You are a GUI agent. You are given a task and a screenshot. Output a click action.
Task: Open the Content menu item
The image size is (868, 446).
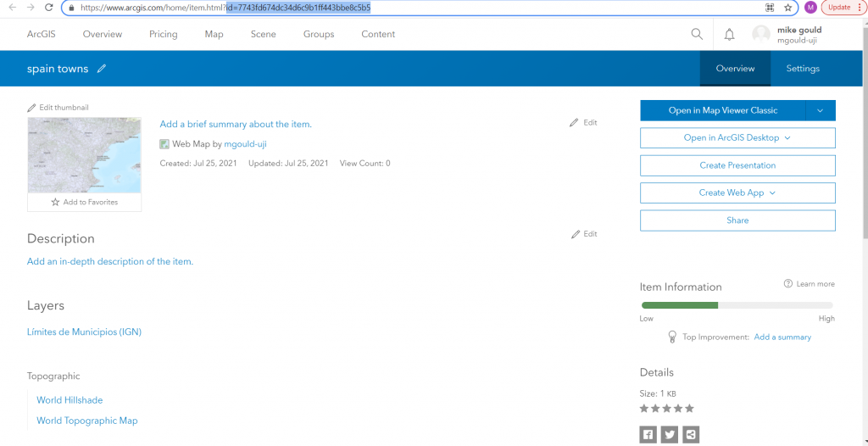pos(378,35)
